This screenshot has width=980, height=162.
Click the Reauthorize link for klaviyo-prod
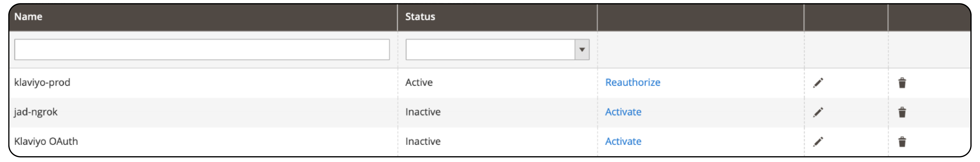click(x=633, y=82)
